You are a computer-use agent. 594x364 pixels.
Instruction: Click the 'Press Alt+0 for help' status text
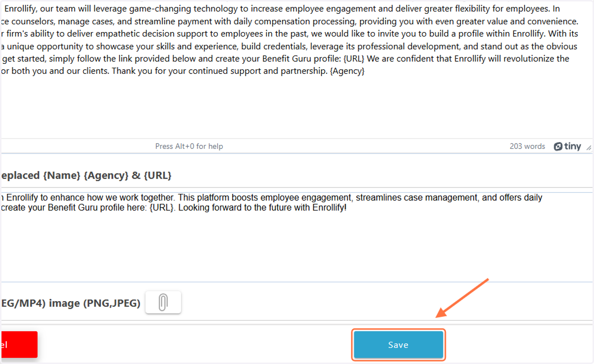point(189,146)
